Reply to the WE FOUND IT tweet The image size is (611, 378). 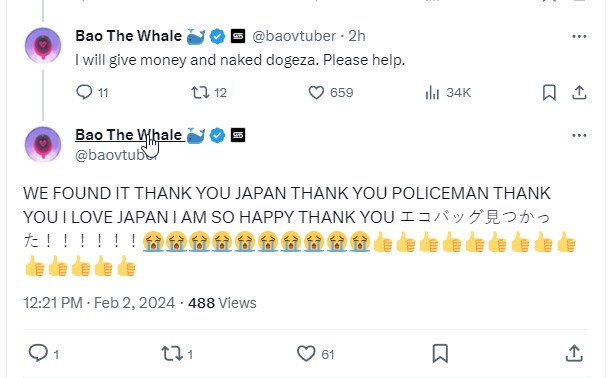pyautogui.click(x=44, y=353)
